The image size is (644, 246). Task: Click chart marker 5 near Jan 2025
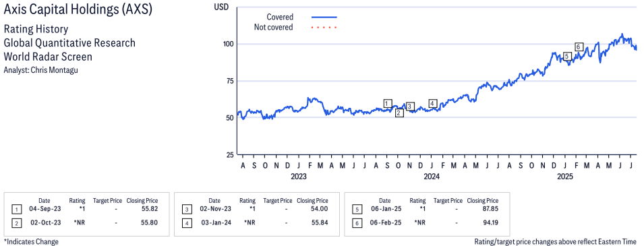(567, 56)
